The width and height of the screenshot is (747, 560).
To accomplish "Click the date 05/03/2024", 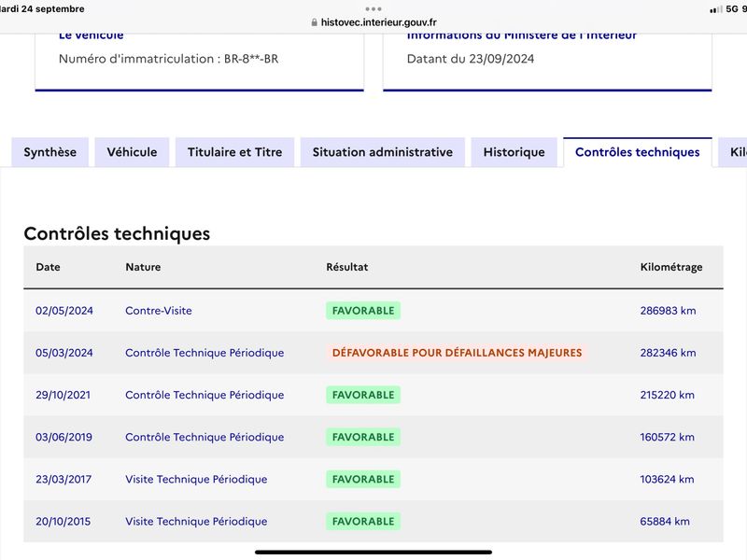I will (64, 353).
